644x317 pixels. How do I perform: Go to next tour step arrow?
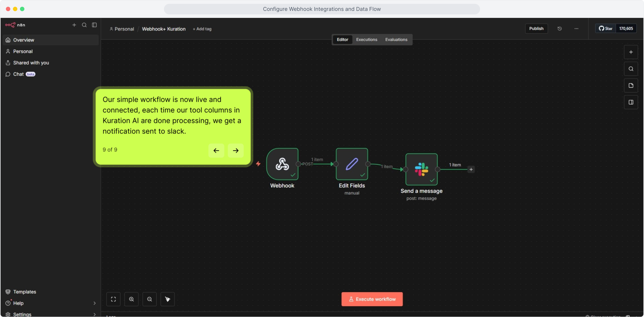[x=236, y=151]
